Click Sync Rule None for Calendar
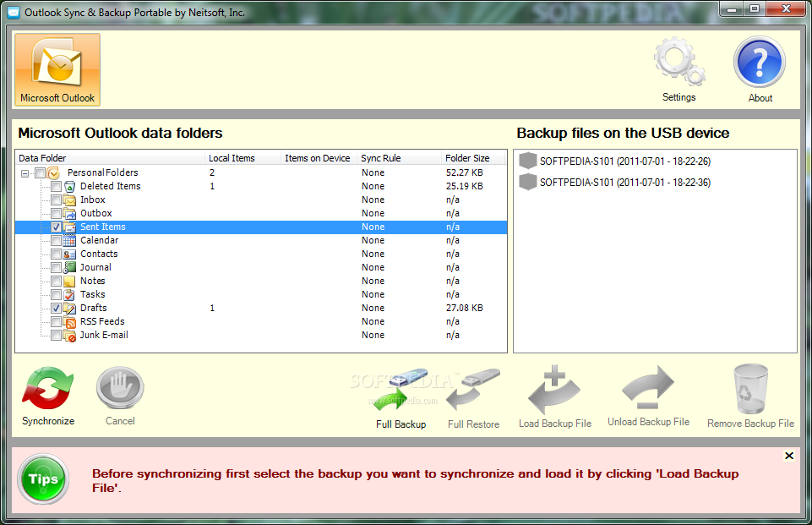812x525 pixels. (373, 240)
